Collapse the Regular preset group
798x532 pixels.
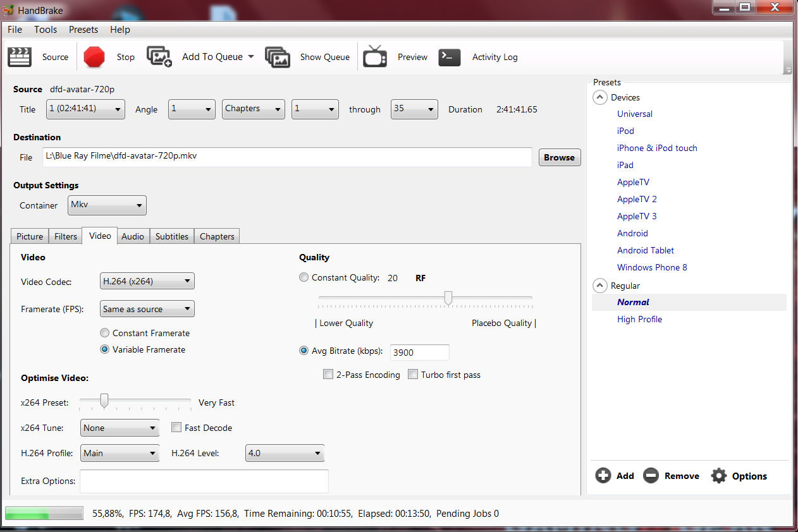click(x=599, y=286)
